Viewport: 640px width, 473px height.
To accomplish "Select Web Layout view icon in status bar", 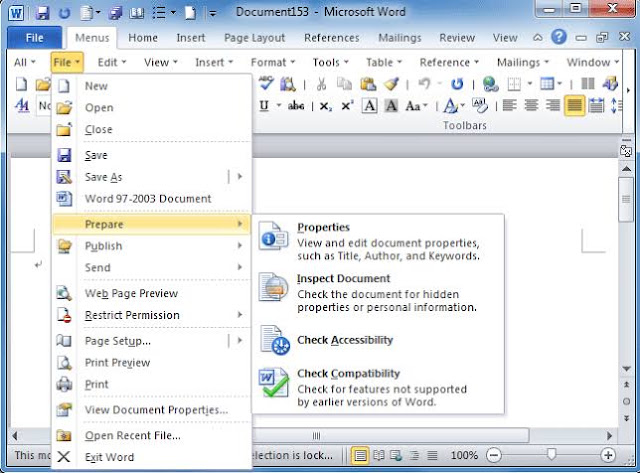I will click(396, 455).
